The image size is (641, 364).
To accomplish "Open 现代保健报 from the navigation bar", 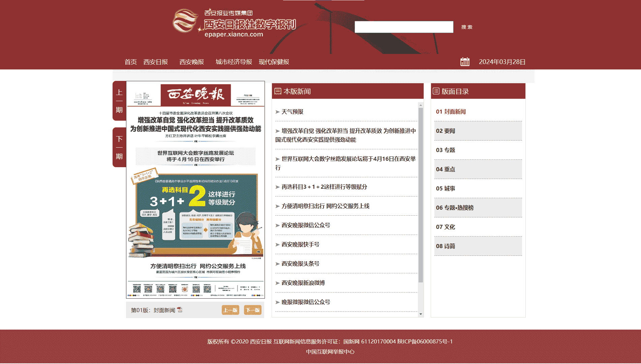I will (274, 62).
